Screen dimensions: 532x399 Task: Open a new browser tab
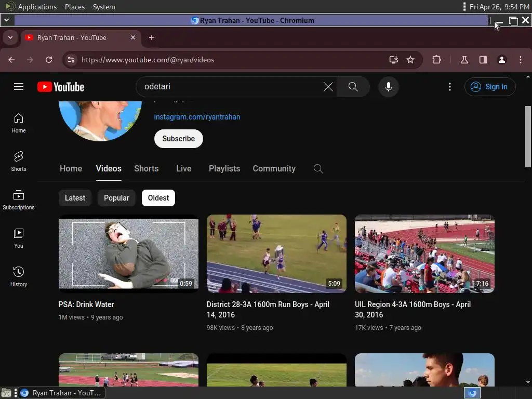[152, 37]
